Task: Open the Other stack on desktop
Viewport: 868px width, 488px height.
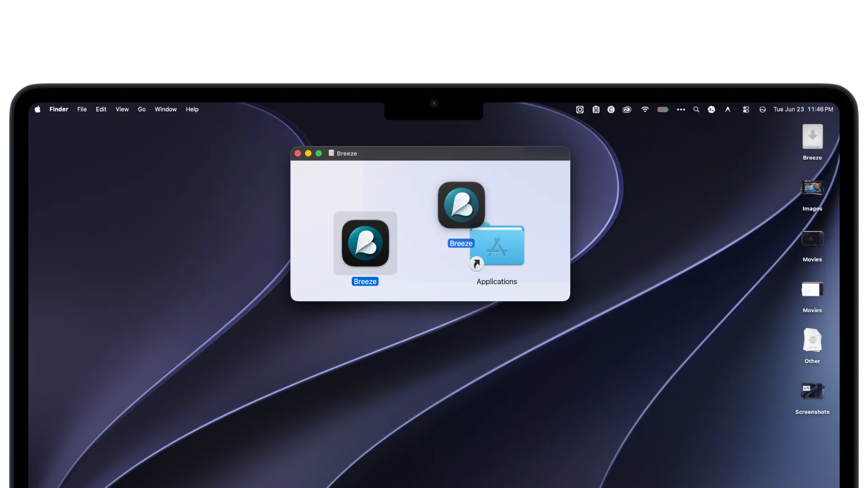Action: (812, 340)
